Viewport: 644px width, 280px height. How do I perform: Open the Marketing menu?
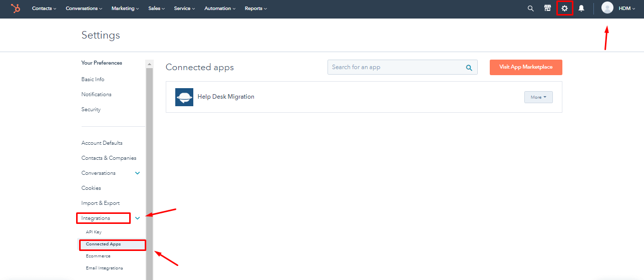tap(125, 9)
